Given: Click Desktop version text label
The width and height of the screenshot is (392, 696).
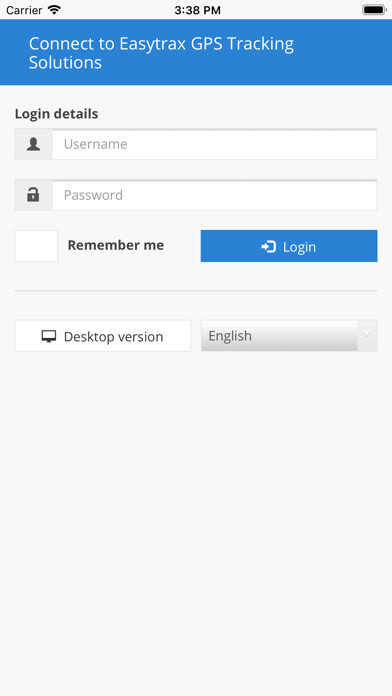Looking at the screenshot, I should coord(113,336).
